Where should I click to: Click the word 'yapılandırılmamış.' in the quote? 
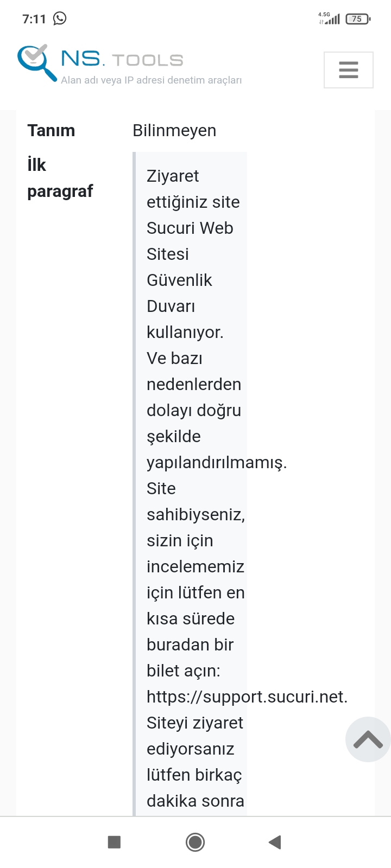point(217,463)
